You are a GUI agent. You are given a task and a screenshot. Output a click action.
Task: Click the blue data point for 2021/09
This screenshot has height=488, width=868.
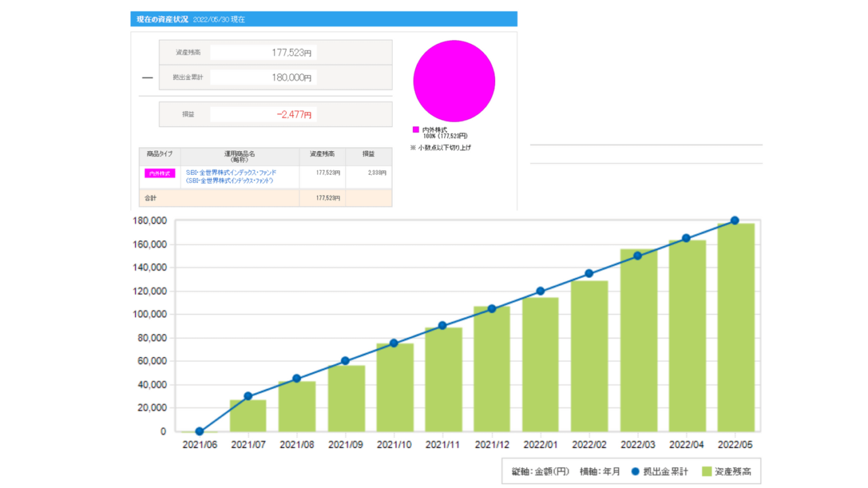pyautogui.click(x=345, y=361)
